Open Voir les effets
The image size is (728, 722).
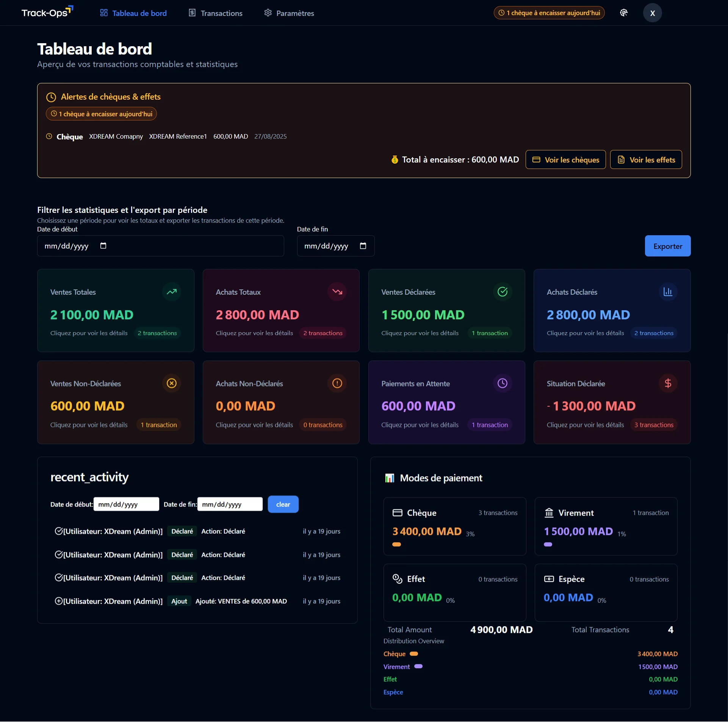(x=646, y=159)
